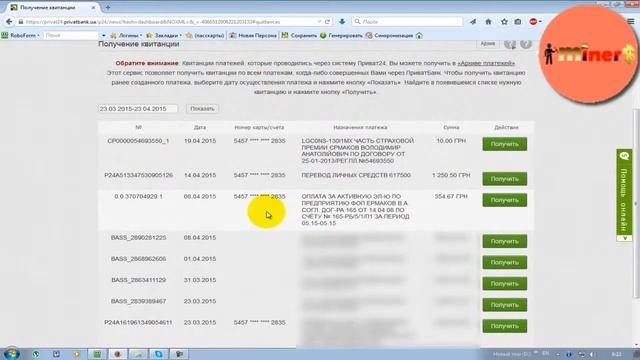Viewport: 640px width, 360px height.
Task: Click the help question mark icon
Action: 526,44
